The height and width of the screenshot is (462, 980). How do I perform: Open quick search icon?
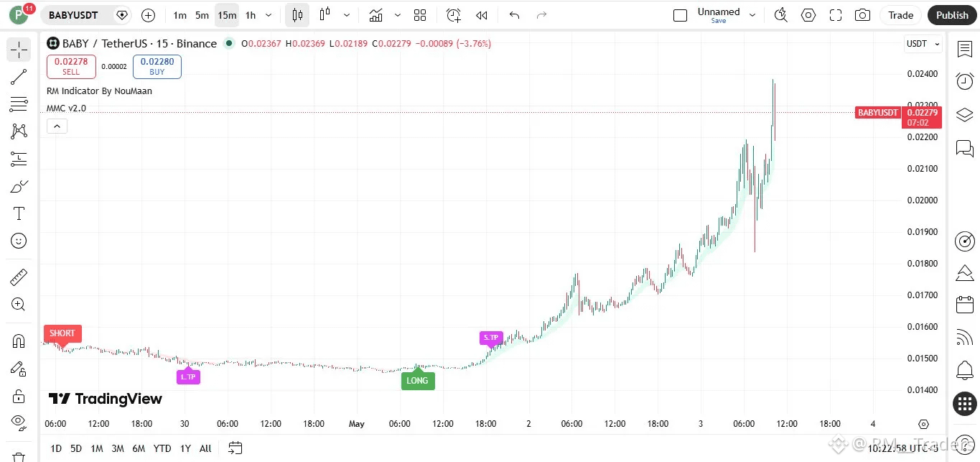[781, 15]
